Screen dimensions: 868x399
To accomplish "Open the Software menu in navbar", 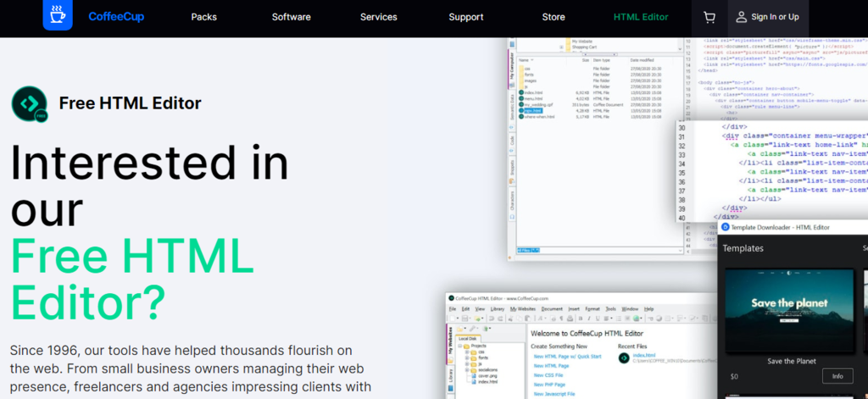I will 291,17.
